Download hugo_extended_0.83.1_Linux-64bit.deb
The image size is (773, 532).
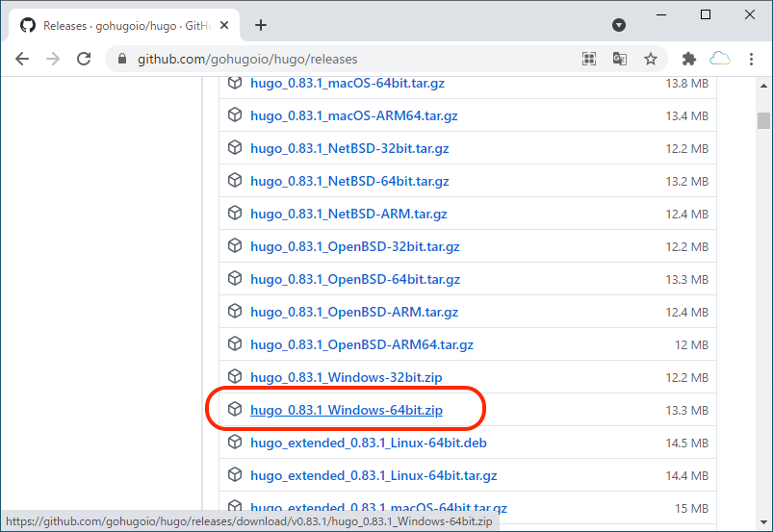click(x=368, y=443)
